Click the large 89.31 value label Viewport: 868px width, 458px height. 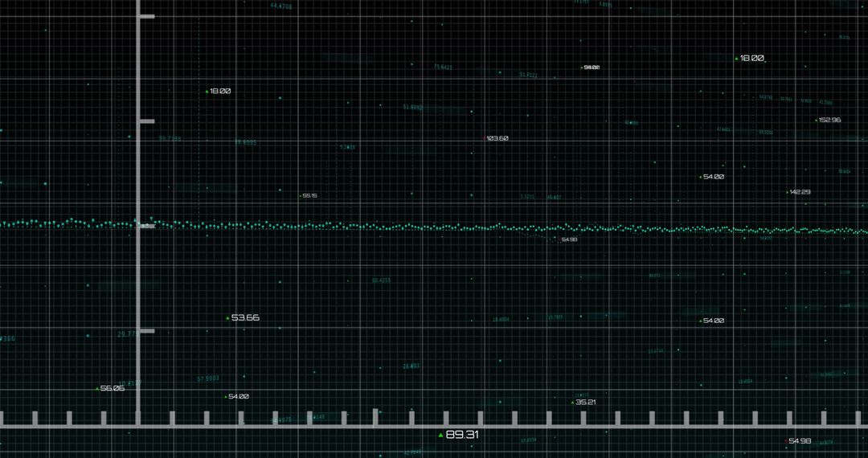[x=462, y=435]
